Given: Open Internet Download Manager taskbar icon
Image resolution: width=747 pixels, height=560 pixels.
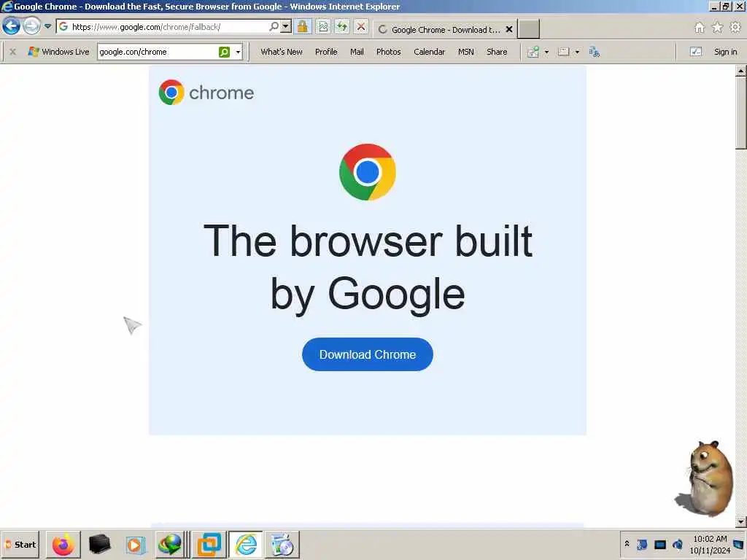Looking at the screenshot, I should pyautogui.click(x=170, y=545).
